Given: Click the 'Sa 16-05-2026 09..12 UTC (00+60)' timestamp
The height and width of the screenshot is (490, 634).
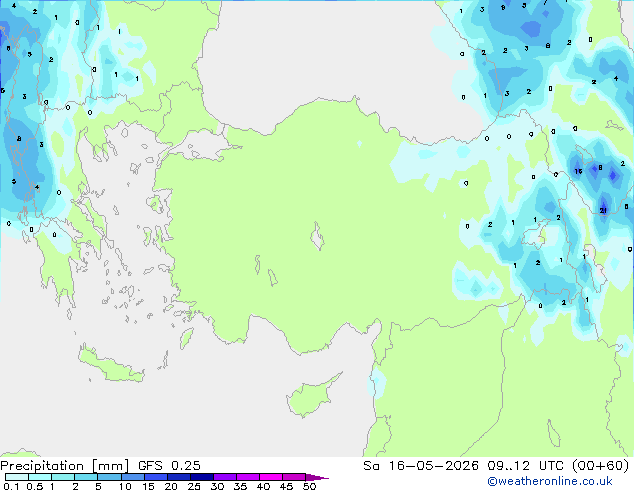Looking at the screenshot, I should (x=496, y=466).
